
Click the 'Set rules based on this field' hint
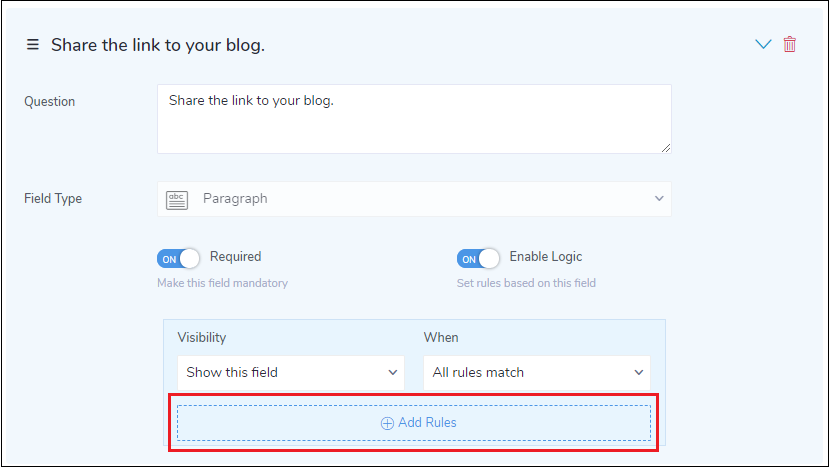[526, 283]
